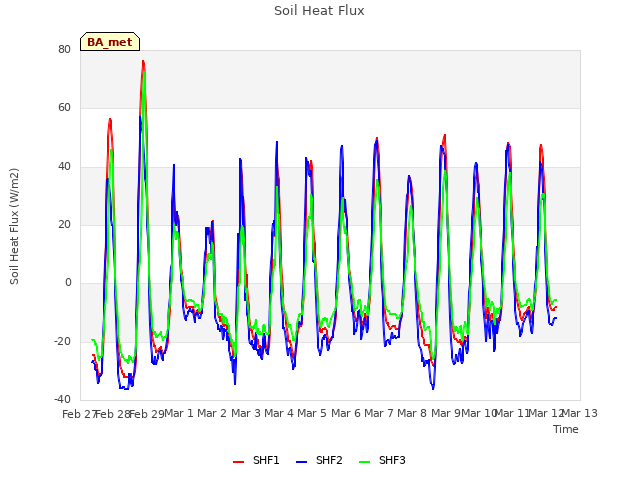640x480 pixels.
Task: Click the tallest red SHF1 peak on Feb 29
Action: (143, 61)
